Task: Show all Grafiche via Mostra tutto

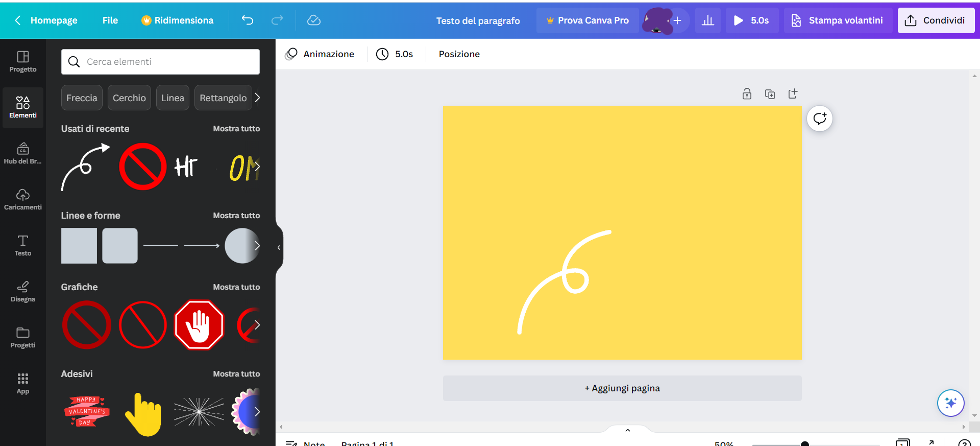Action: (236, 287)
